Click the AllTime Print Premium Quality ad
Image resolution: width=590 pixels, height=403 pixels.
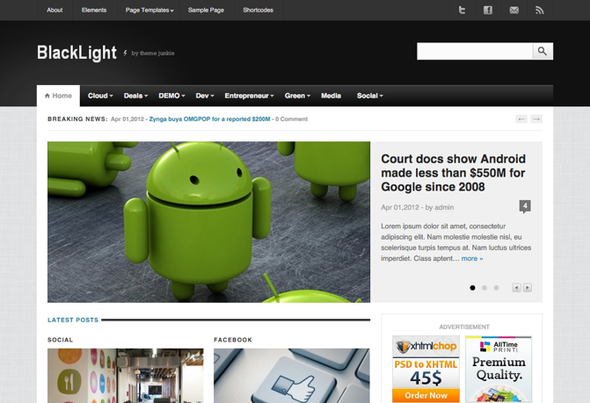(x=499, y=370)
